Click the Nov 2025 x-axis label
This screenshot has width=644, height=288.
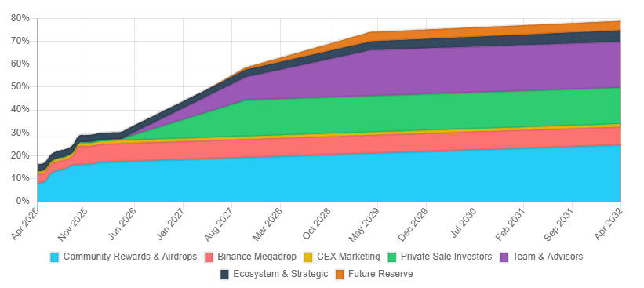[x=73, y=224]
